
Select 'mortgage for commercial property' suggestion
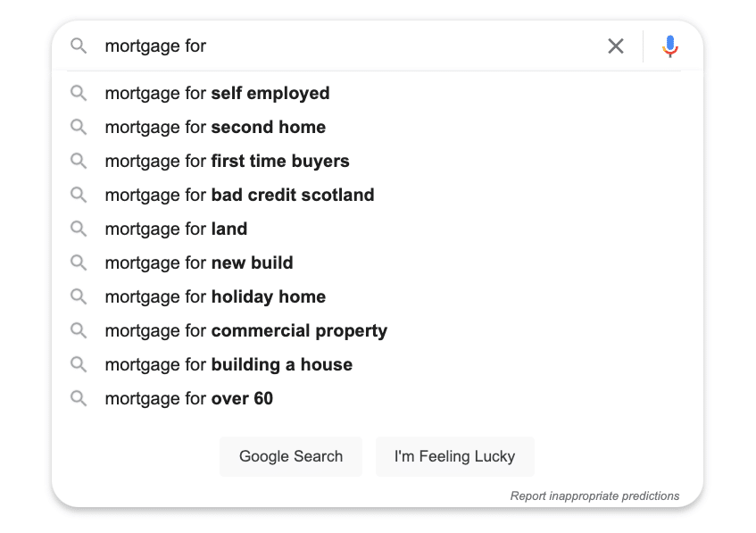(245, 330)
